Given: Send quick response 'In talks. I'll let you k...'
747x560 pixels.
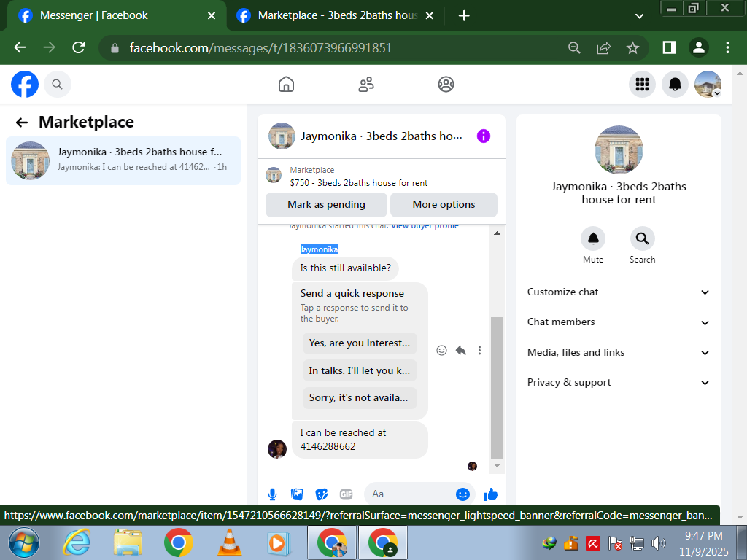Looking at the screenshot, I should click(x=360, y=370).
